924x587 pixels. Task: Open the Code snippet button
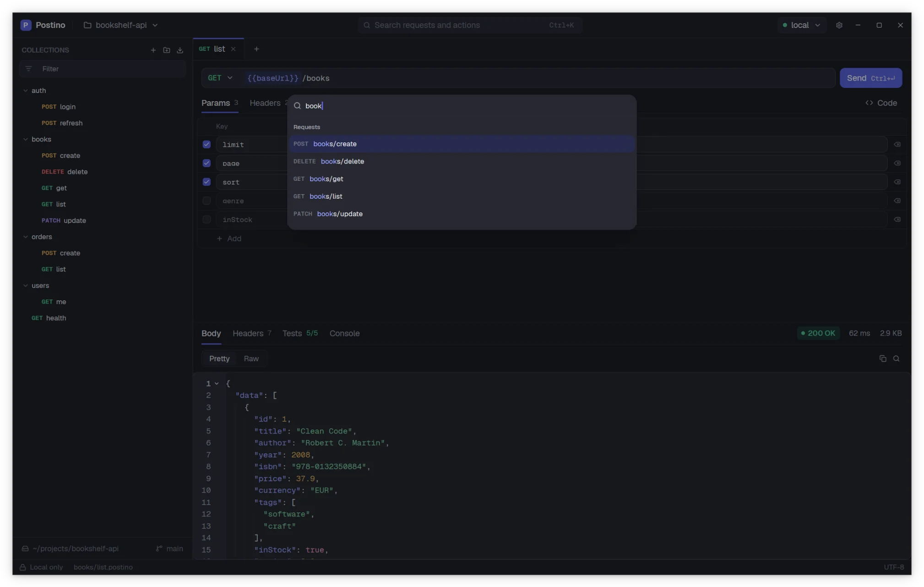881,103
